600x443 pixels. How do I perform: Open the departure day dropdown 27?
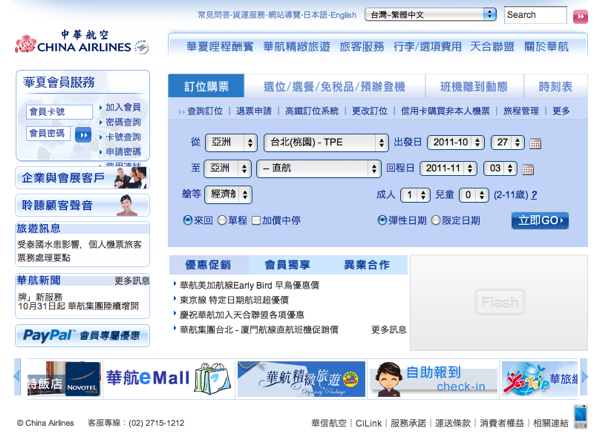[x=508, y=143]
